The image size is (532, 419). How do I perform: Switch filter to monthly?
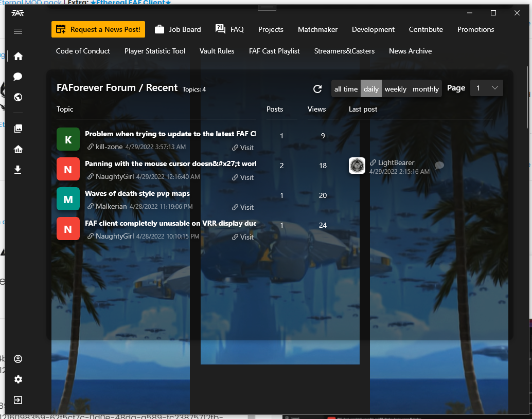coord(425,89)
